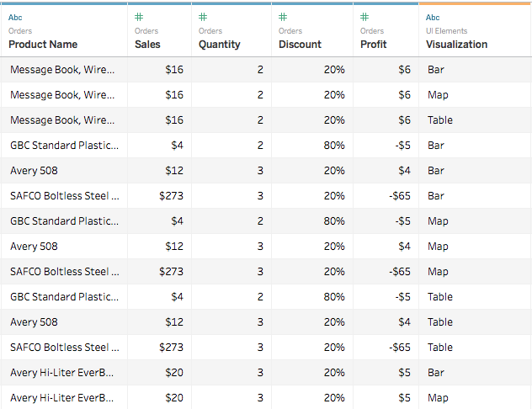
Task: Click the first Message Book, Wire... cell
Action: click(62, 70)
